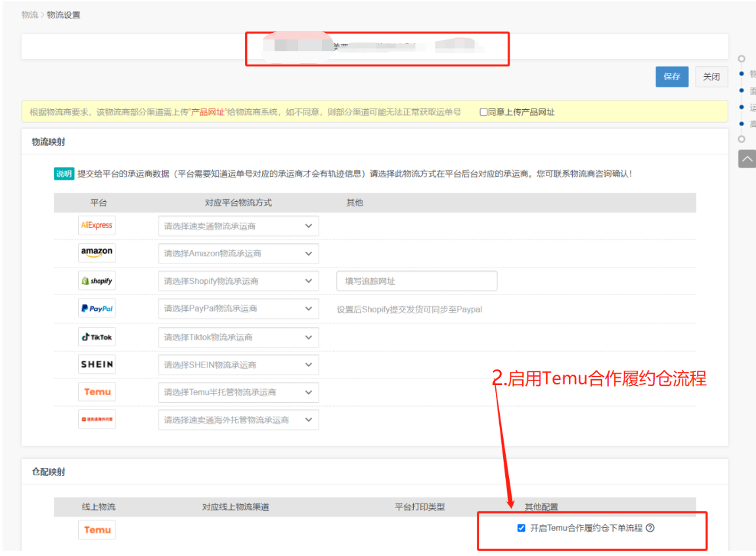This screenshot has height=556, width=756.
Task: Open 请选择Tiktok物流承运商 dropdown
Action: click(238, 337)
